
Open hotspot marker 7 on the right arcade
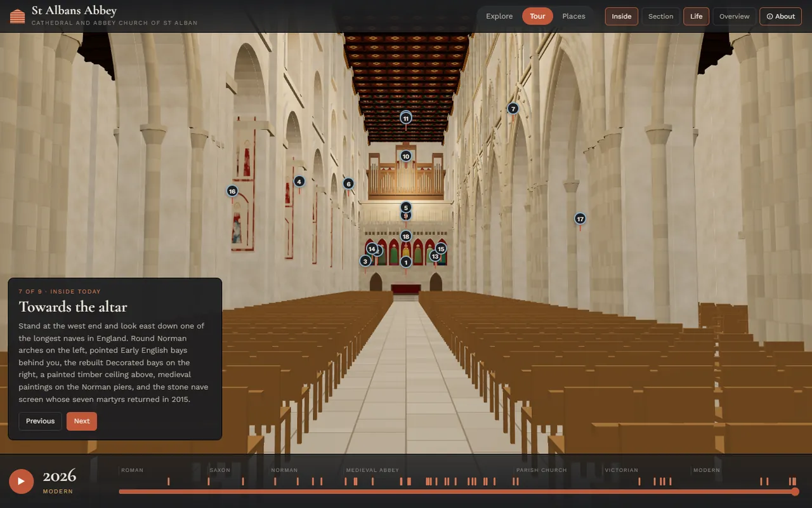pos(513,109)
